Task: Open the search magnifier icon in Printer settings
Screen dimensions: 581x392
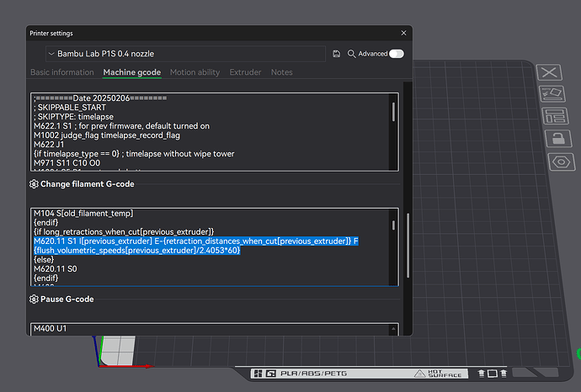Action: (x=351, y=54)
